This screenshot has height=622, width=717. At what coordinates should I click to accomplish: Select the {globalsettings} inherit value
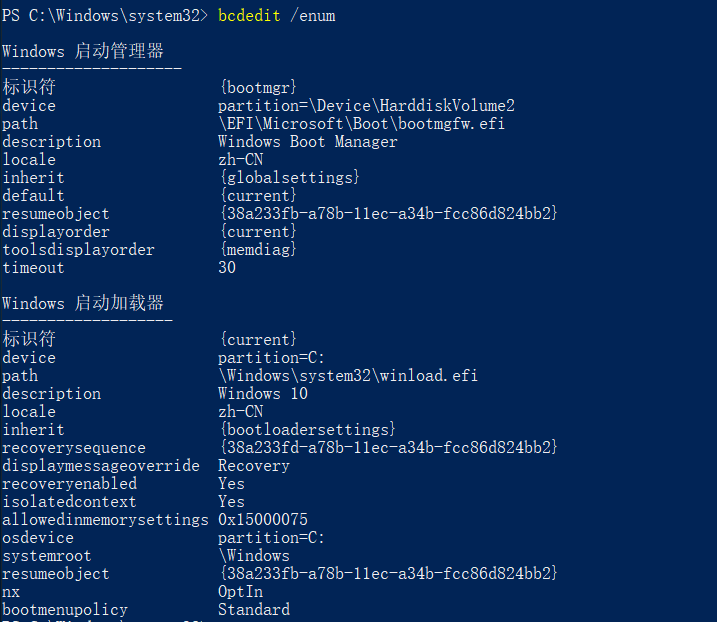click(289, 178)
